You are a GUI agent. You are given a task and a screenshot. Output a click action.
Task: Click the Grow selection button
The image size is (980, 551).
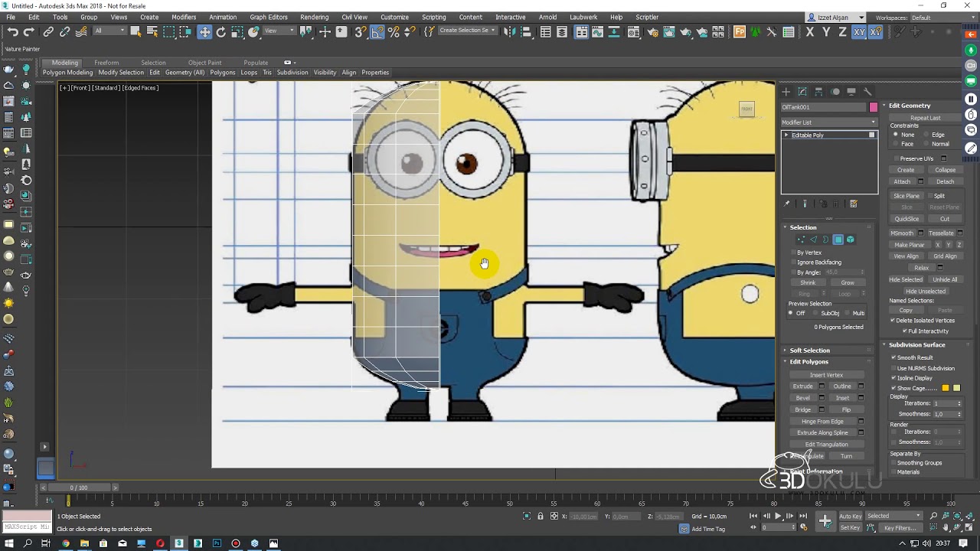click(847, 283)
